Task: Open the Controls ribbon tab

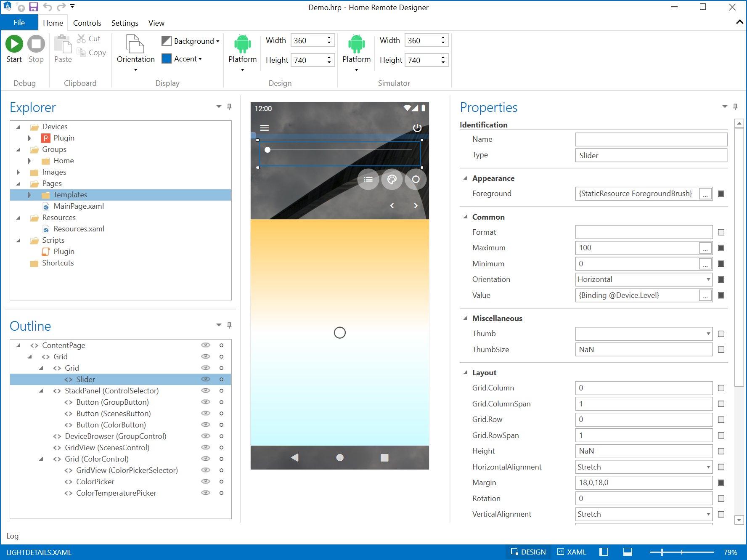Action: [x=87, y=23]
